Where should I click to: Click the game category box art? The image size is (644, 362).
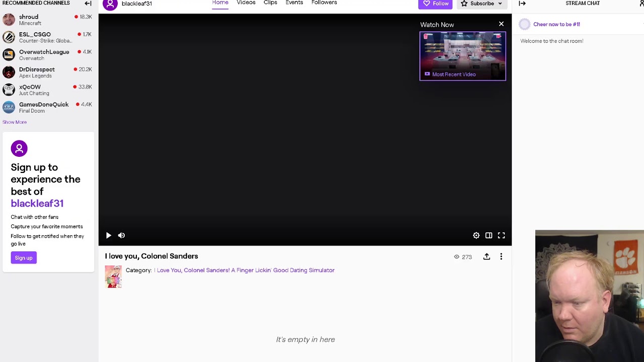(x=113, y=277)
